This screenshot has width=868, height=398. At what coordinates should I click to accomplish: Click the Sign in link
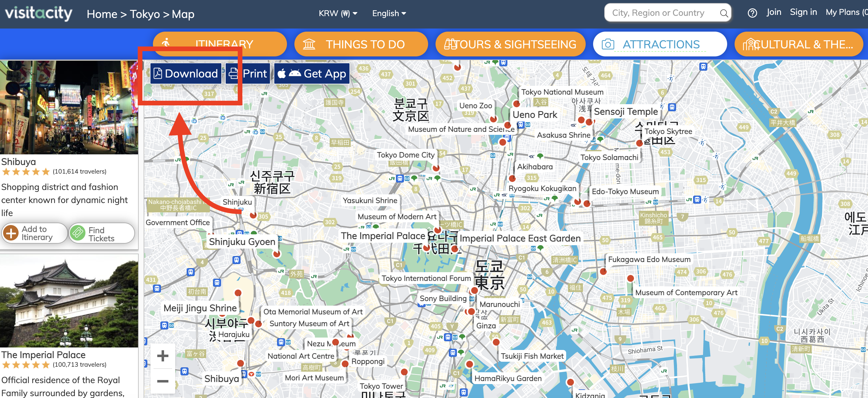tap(803, 12)
